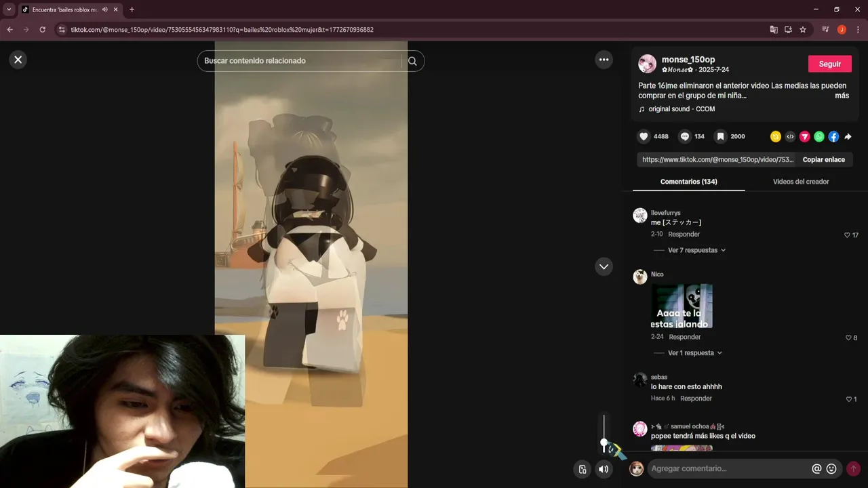Viewport: 868px width, 488px height.
Task: Open monse_150op profile avatar
Action: 647,64
